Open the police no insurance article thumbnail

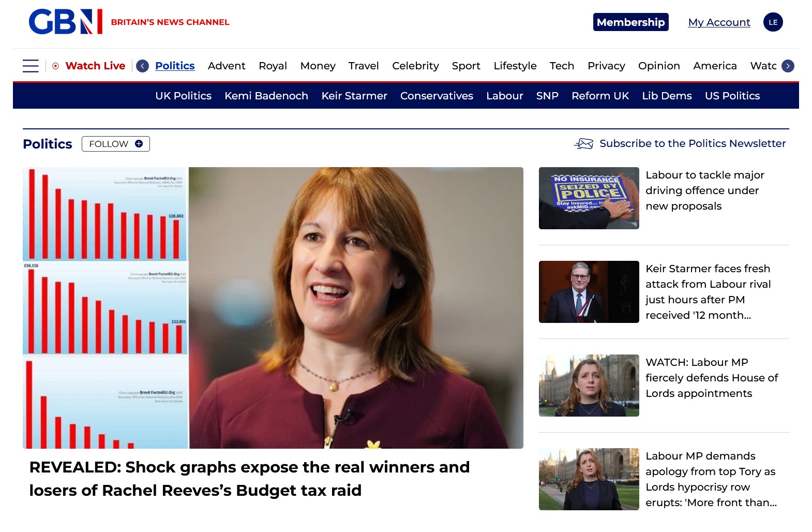589,198
